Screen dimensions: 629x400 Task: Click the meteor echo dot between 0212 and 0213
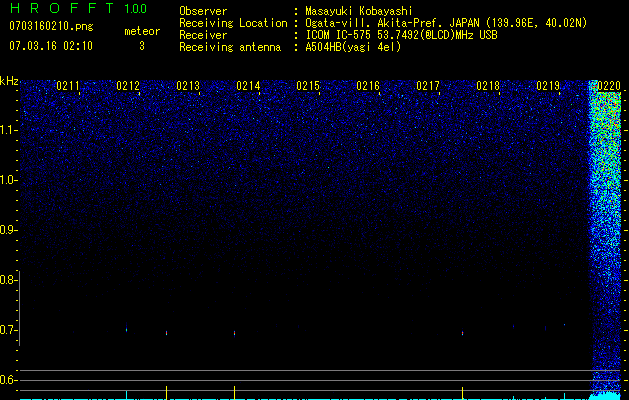tap(166, 333)
